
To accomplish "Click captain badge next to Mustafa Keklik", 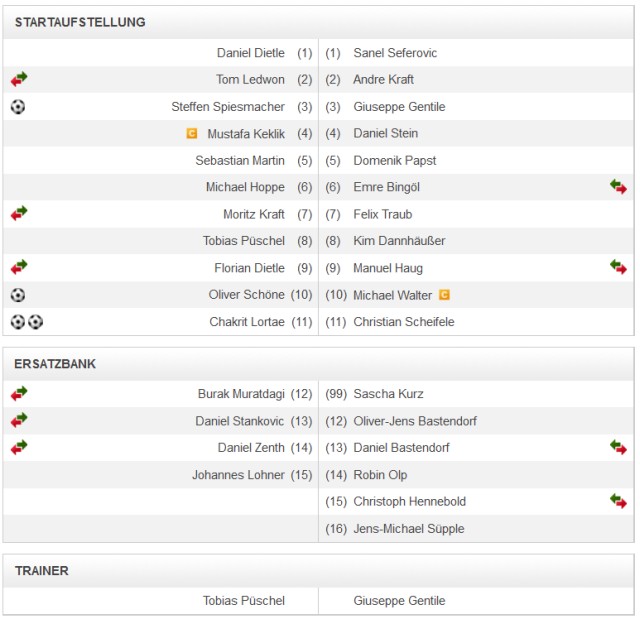I will [x=191, y=133].
